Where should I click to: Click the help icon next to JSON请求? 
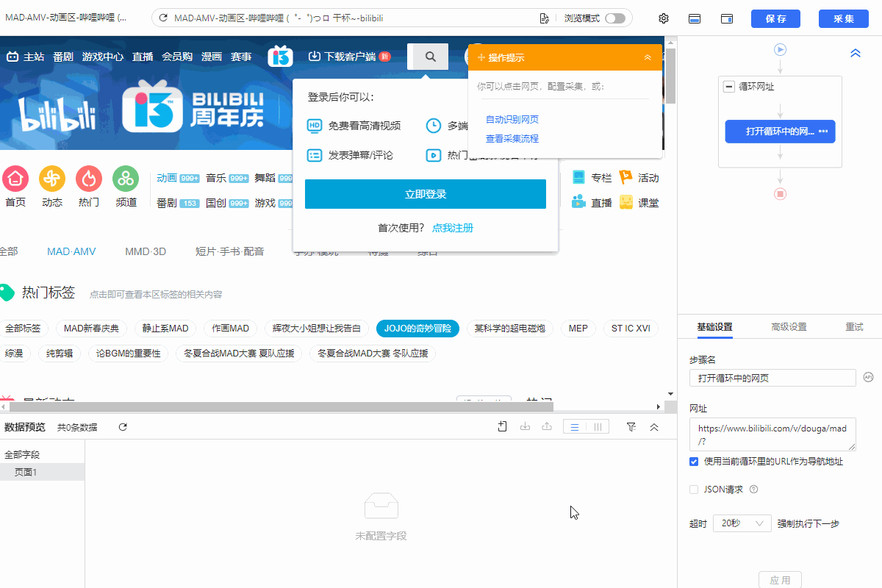coord(753,490)
